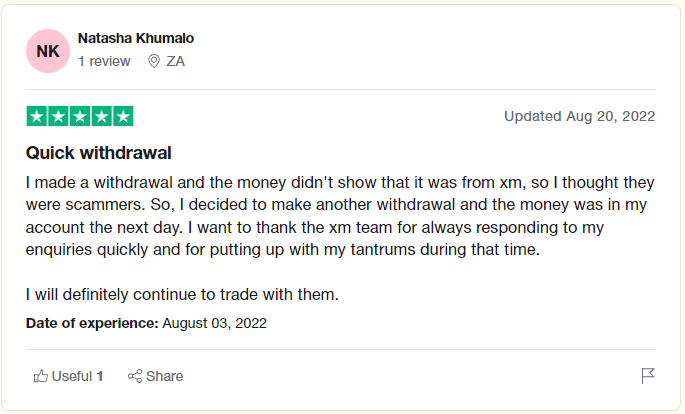Click the Share icon
The width and height of the screenshot is (685, 414).
(135, 376)
